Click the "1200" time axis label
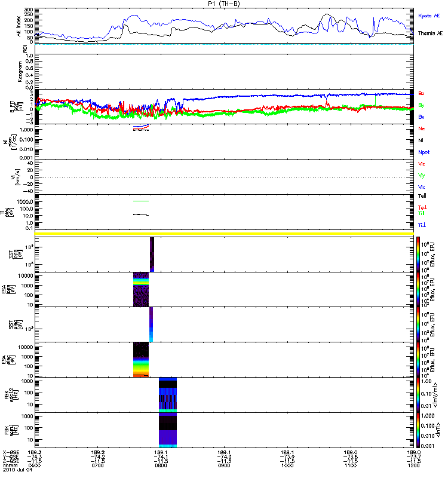The image size is (448, 478). point(413,465)
